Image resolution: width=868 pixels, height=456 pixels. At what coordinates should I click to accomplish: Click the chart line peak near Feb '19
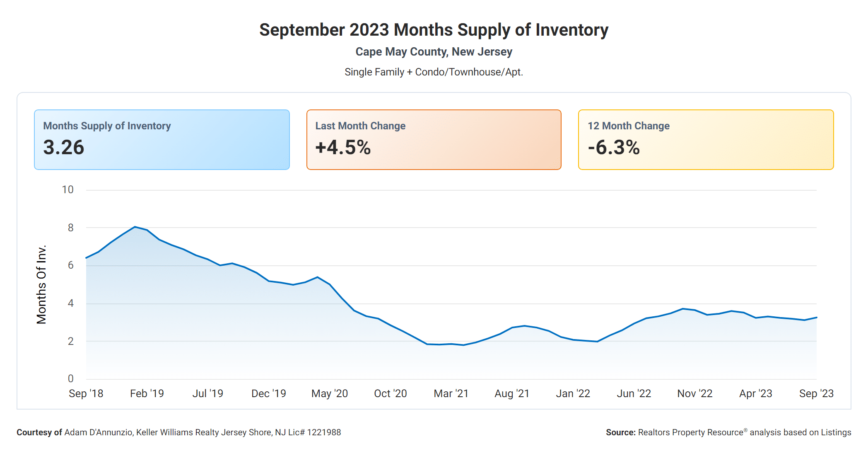tap(135, 227)
